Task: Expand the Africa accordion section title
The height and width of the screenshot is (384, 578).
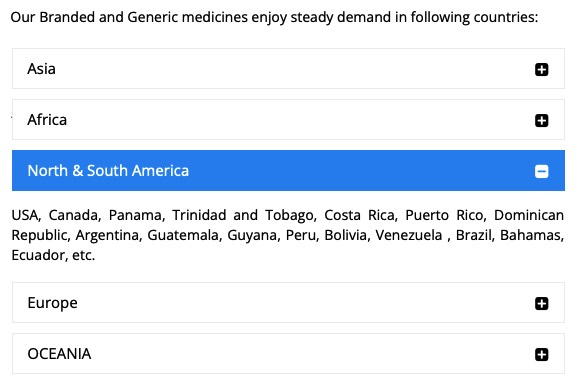Action: (x=47, y=120)
